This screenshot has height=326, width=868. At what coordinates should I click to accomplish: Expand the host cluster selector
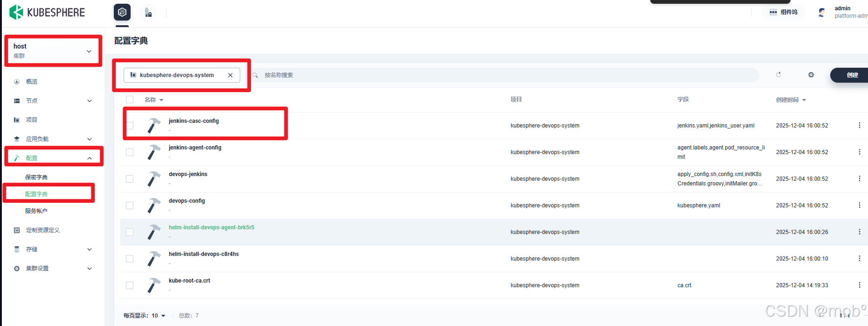(x=53, y=50)
